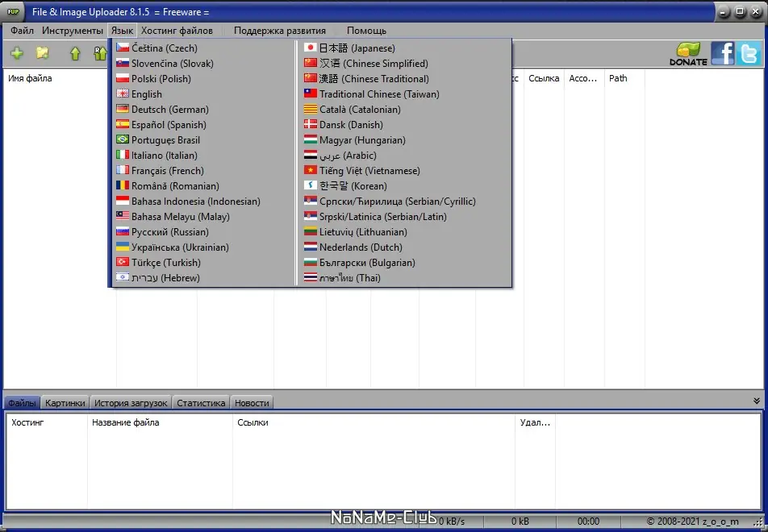This screenshot has height=532, width=768.
Task: Click the Ссылка column header
Action: click(x=544, y=78)
